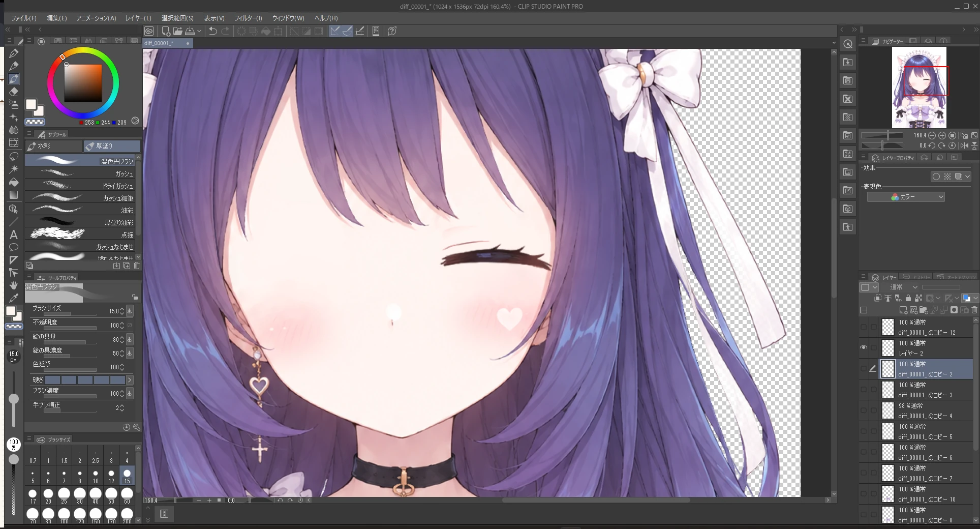Select the diff_00001_ のコピー 5 layer

coord(926,431)
